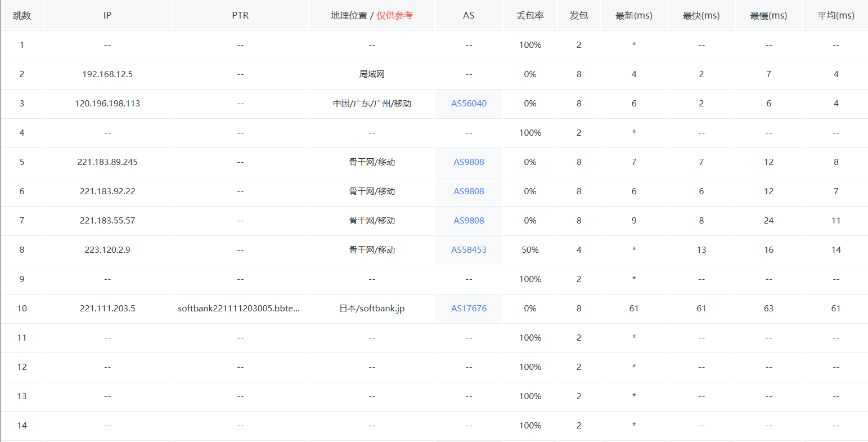868x442 pixels.
Task: Open AS9808 link in the 221.183.92.22 row
Action: pyautogui.click(x=469, y=191)
